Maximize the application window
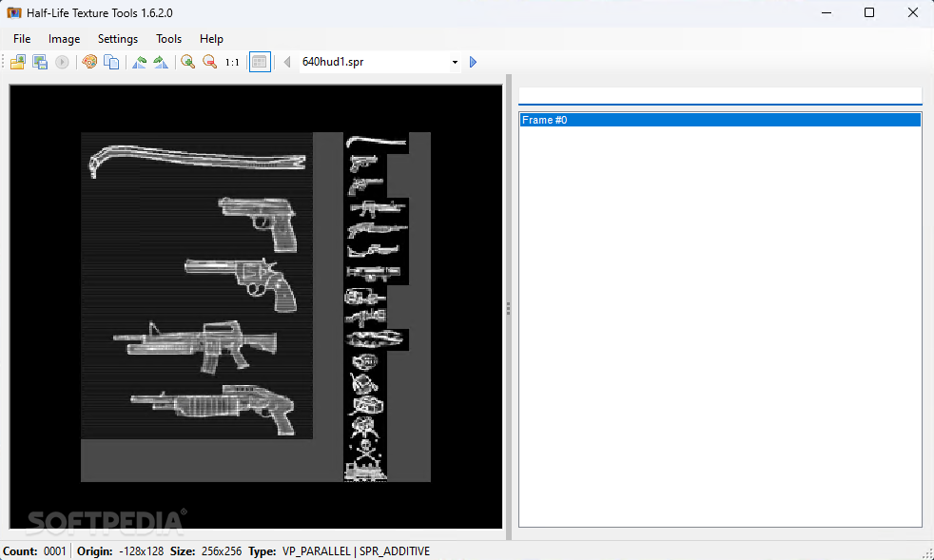The width and height of the screenshot is (934, 560). (x=869, y=12)
